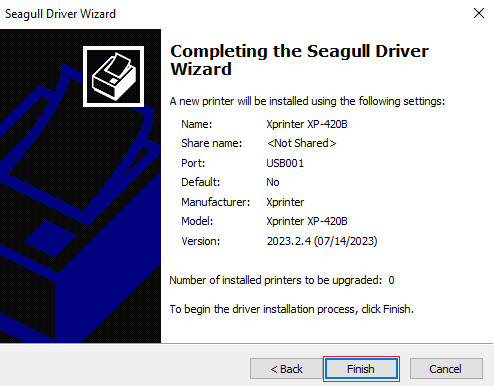Click the version value "2023.2.4 (07/14/2023)"
The width and height of the screenshot is (494, 386).
coord(322,241)
